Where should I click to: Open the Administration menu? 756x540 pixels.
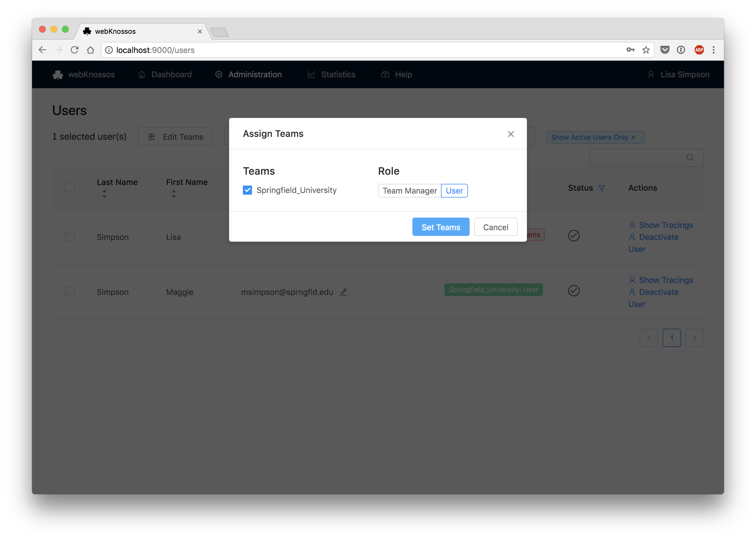point(249,74)
